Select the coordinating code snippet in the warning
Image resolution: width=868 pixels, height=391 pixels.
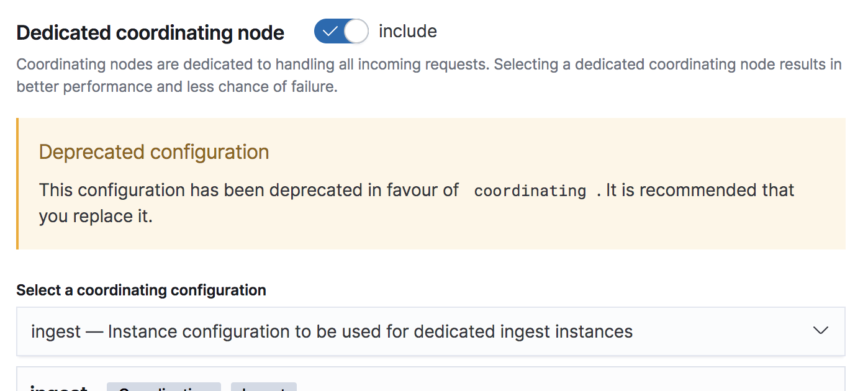(530, 191)
